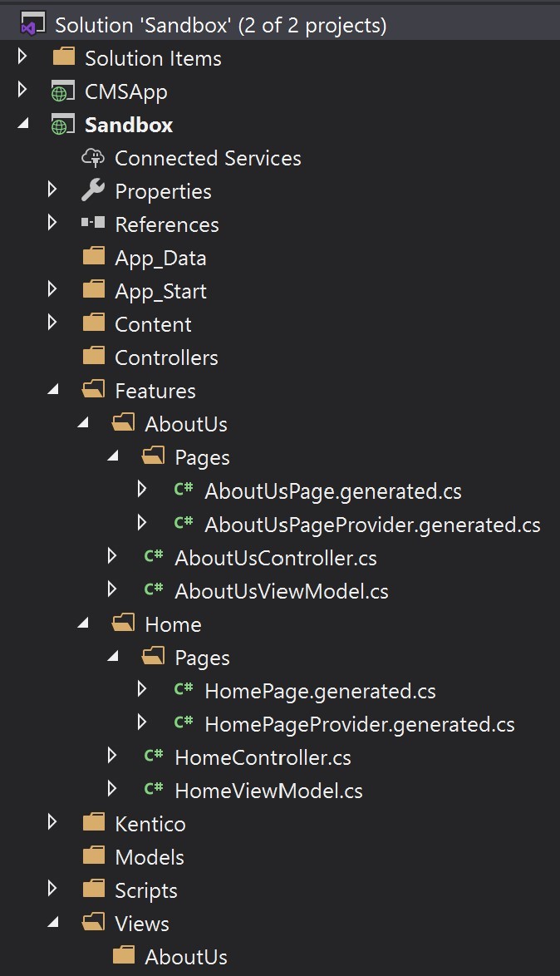Collapse the Pages folder under AboutUs
Screen dimensions: 560x976
113,457
